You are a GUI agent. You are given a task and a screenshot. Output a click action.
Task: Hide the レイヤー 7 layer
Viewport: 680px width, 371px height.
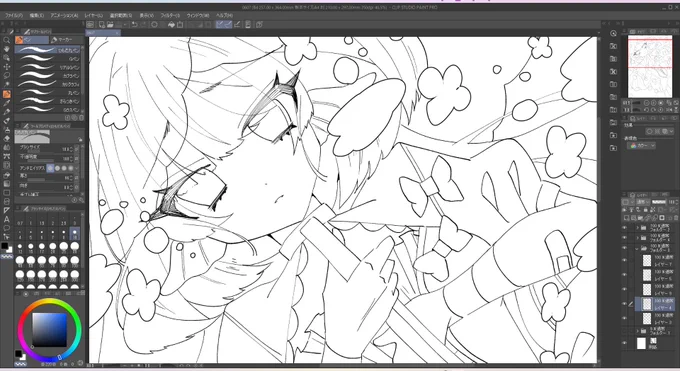coord(625,260)
